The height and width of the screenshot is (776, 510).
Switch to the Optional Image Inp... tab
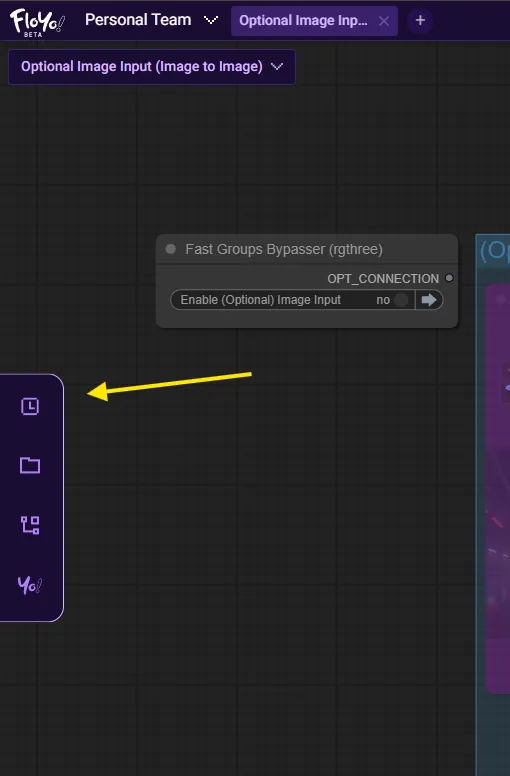(303, 21)
